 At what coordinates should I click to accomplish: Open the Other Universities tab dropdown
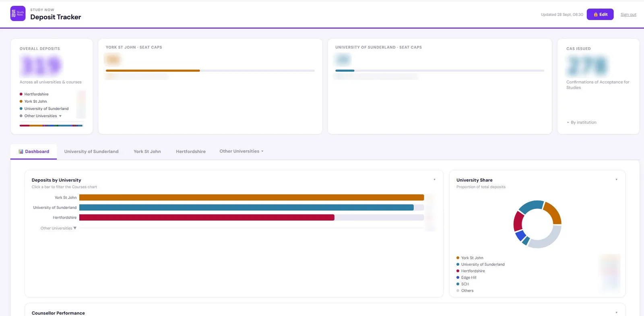tap(242, 151)
